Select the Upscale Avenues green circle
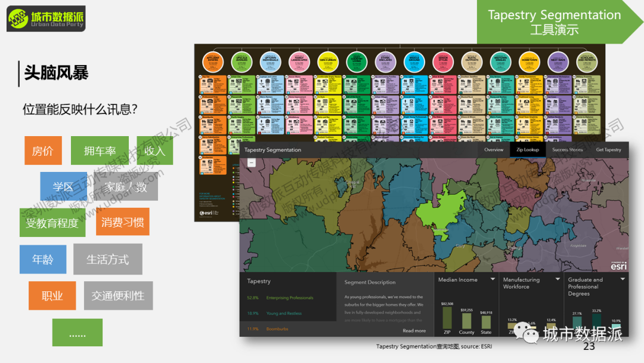Viewport: 644px width, 363px height. click(241, 61)
